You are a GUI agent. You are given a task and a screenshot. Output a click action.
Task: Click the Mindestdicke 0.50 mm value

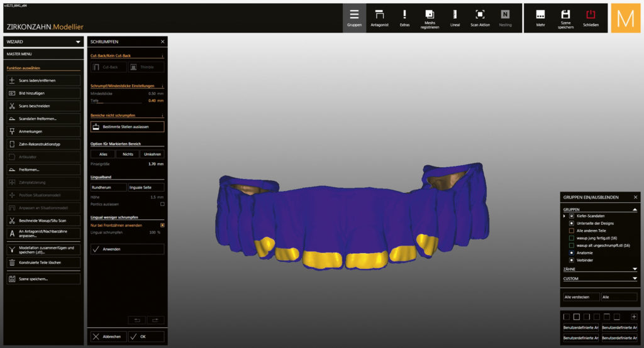coord(156,94)
